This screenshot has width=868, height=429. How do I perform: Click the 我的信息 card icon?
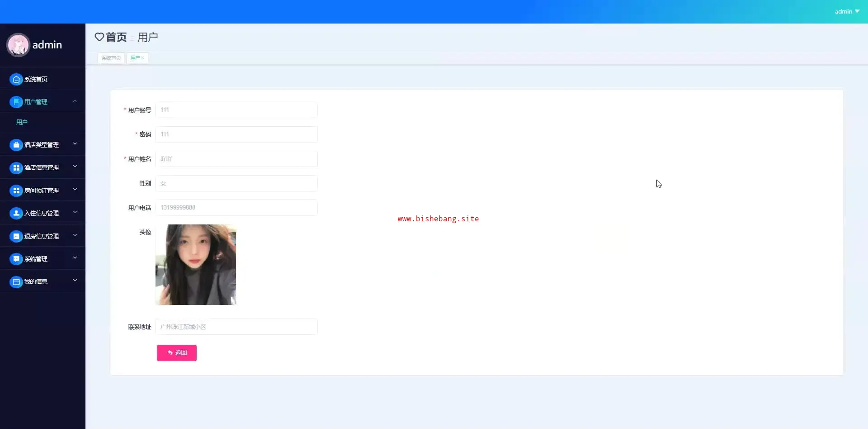point(16,281)
